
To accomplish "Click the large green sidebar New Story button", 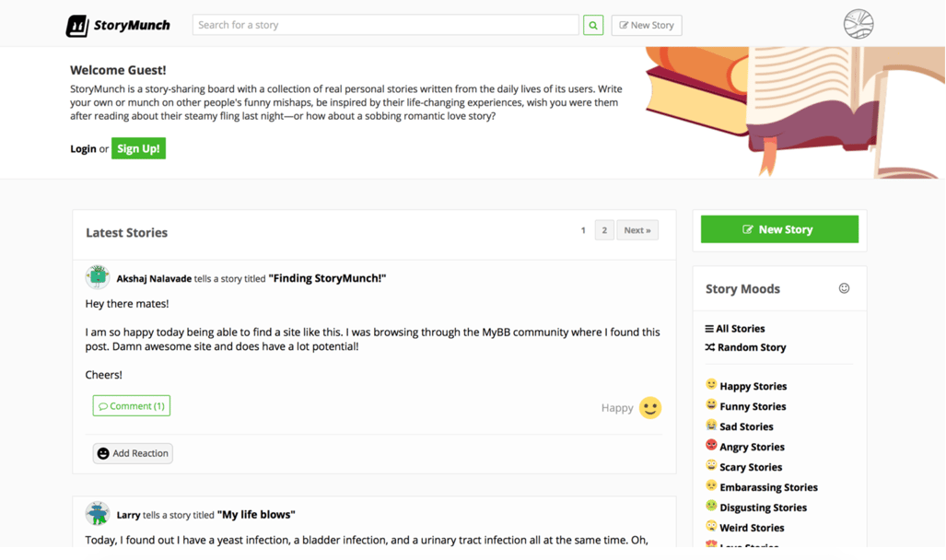I will click(x=779, y=229).
